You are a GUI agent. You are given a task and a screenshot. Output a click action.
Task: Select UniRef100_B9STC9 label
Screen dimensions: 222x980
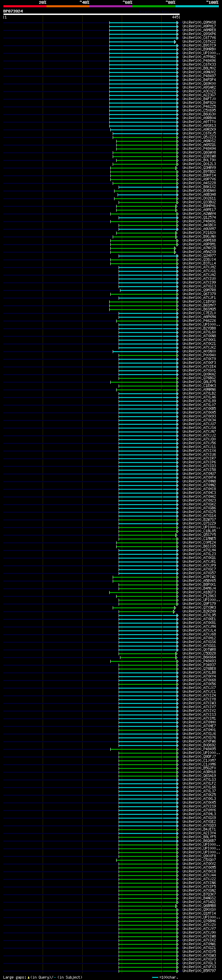point(199,45)
